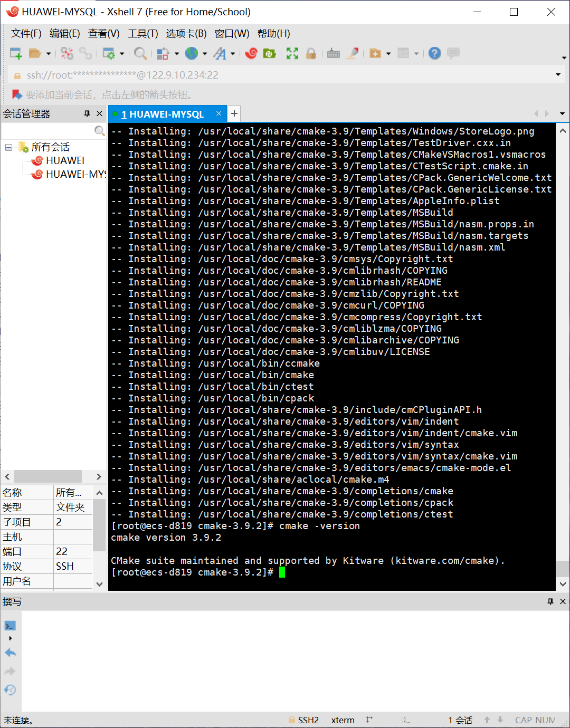Image resolution: width=570 pixels, height=728 pixels.
Task: Open the 查看(V) menu
Action: coord(104,33)
